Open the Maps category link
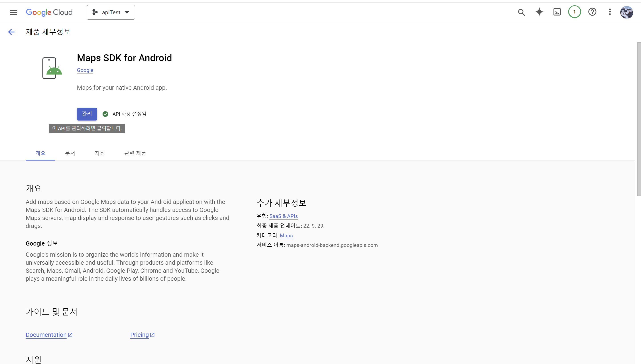Viewport: 641px width, 364px height. (286, 236)
